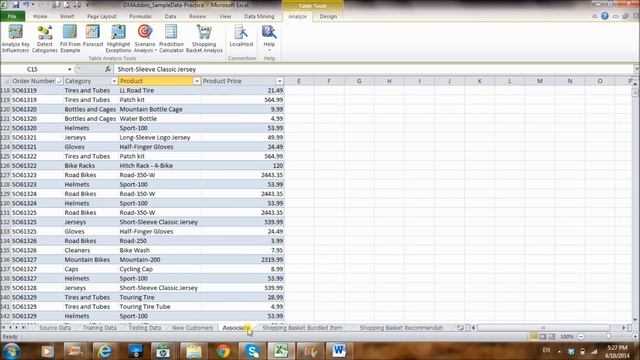Open the Testing Data sheet tab
The image size is (640, 360).
[x=145, y=328]
